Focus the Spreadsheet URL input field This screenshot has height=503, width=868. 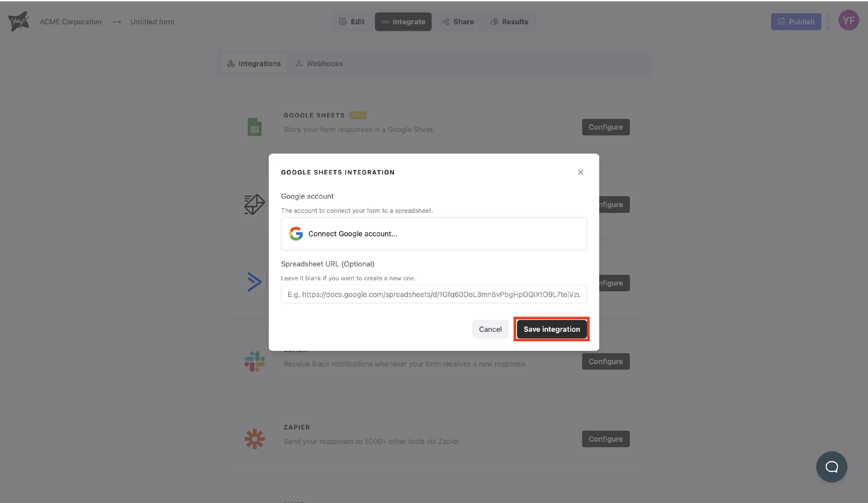tap(434, 294)
